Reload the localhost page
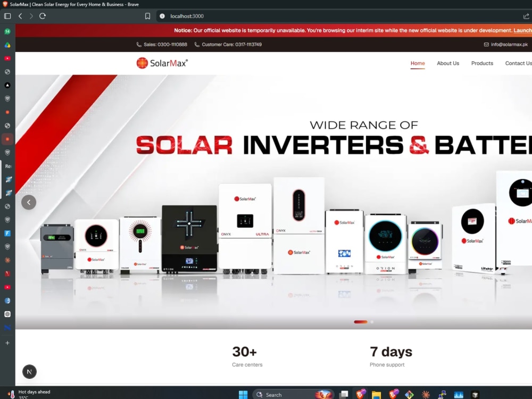Viewport: 532px width, 399px height. click(x=43, y=16)
